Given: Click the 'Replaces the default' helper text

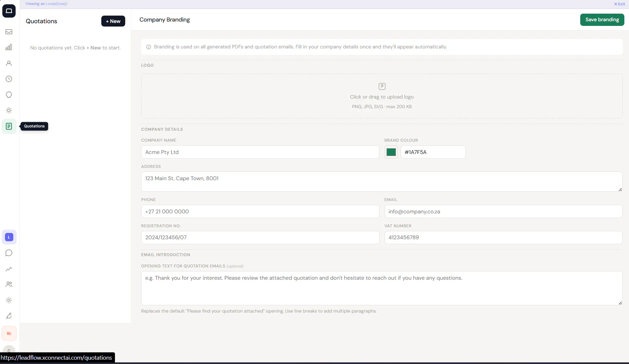Looking at the screenshot, I should pos(259,311).
